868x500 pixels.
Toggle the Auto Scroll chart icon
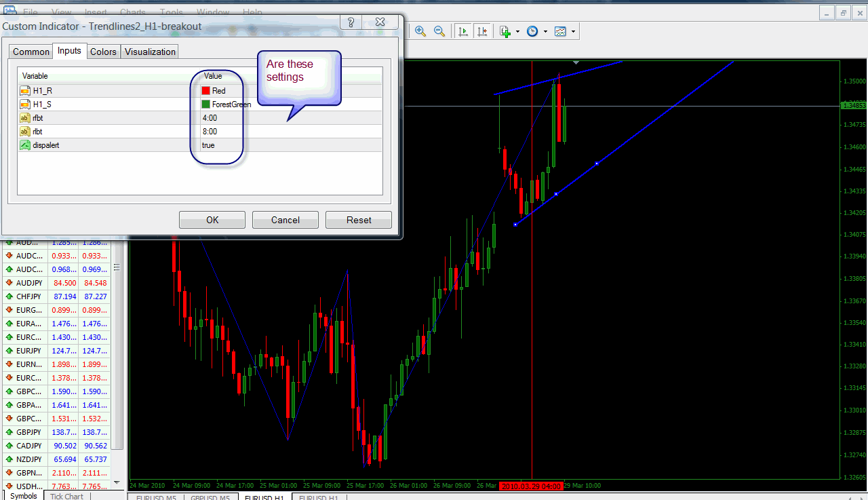(464, 31)
